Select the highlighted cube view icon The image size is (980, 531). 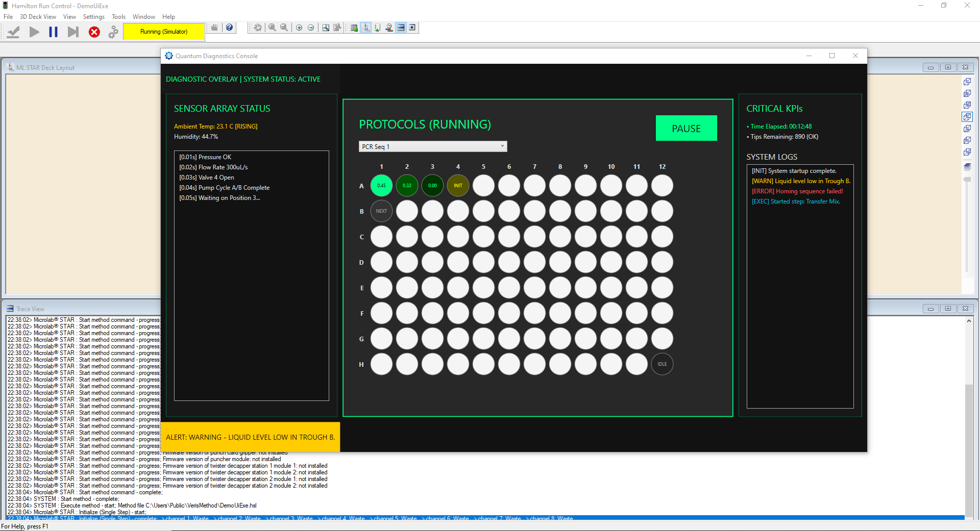tap(967, 117)
